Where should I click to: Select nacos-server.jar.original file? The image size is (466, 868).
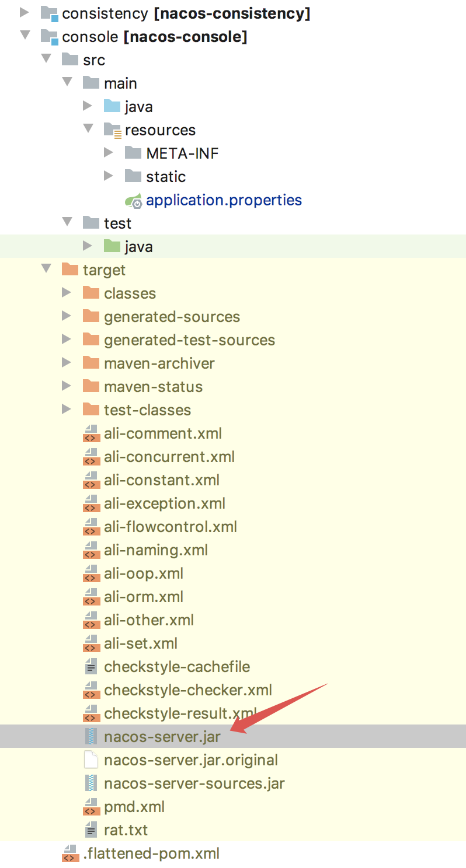(x=190, y=760)
